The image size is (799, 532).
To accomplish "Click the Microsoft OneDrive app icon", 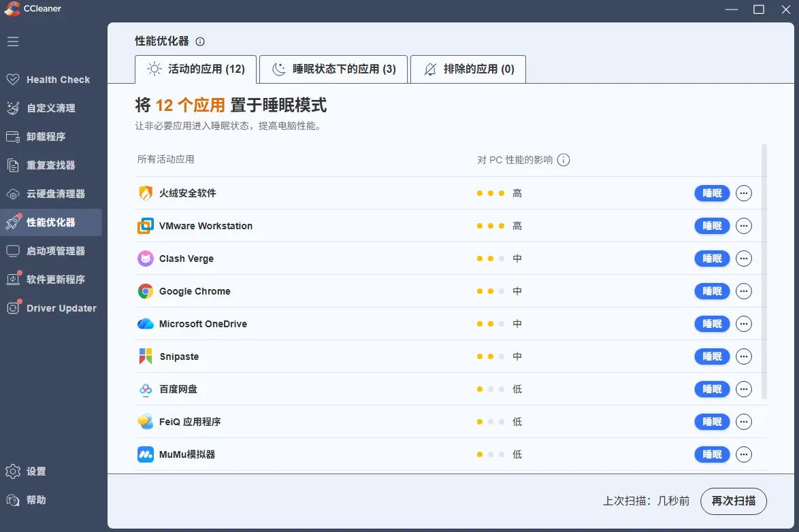I will tap(146, 324).
